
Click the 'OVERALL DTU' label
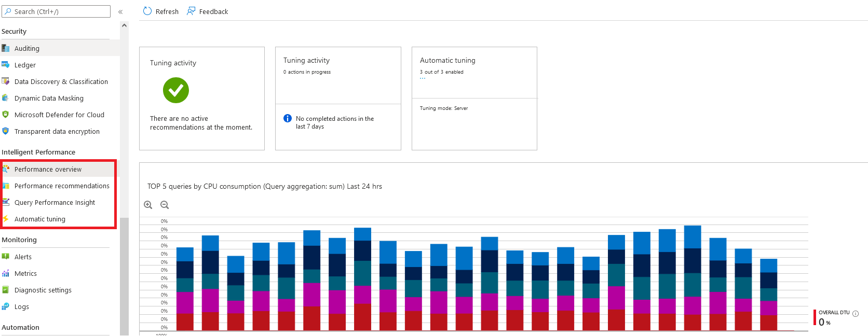click(834, 313)
